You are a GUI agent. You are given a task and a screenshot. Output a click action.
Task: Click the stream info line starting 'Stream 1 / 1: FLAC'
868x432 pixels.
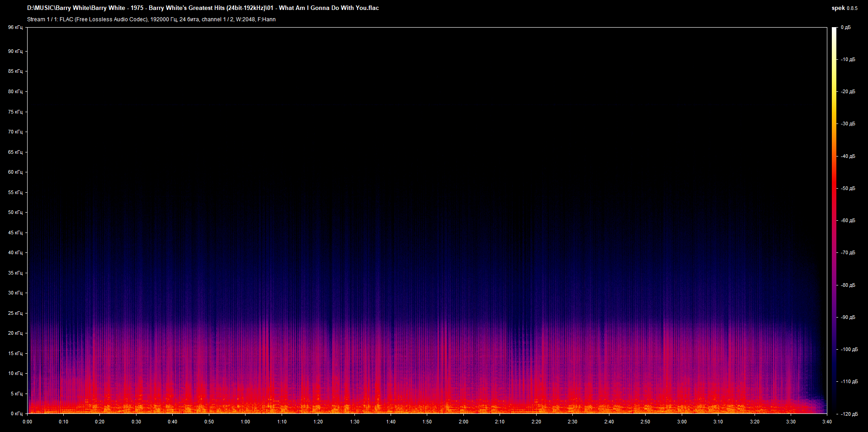point(151,19)
